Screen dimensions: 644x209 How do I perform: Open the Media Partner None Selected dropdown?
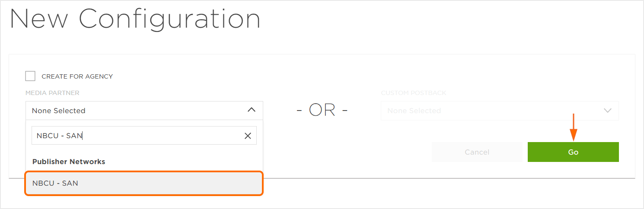click(x=144, y=111)
